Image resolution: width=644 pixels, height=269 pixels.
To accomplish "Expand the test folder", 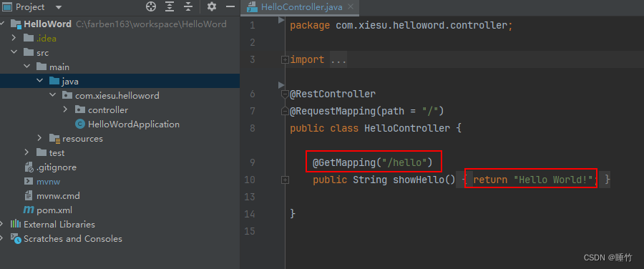I will [26, 153].
